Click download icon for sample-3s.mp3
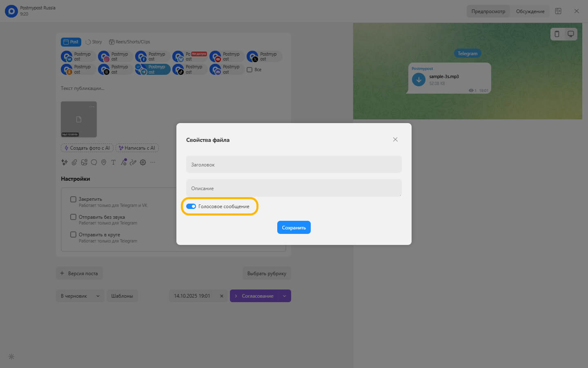Viewport: 588px width, 368px height. [x=419, y=80]
